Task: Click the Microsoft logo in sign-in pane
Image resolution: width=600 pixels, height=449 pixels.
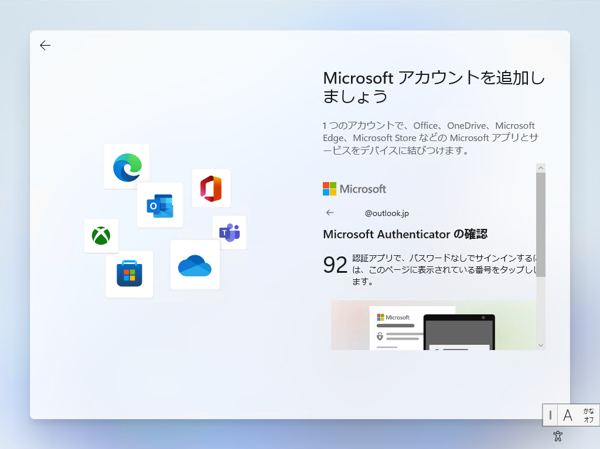Action: coord(354,189)
